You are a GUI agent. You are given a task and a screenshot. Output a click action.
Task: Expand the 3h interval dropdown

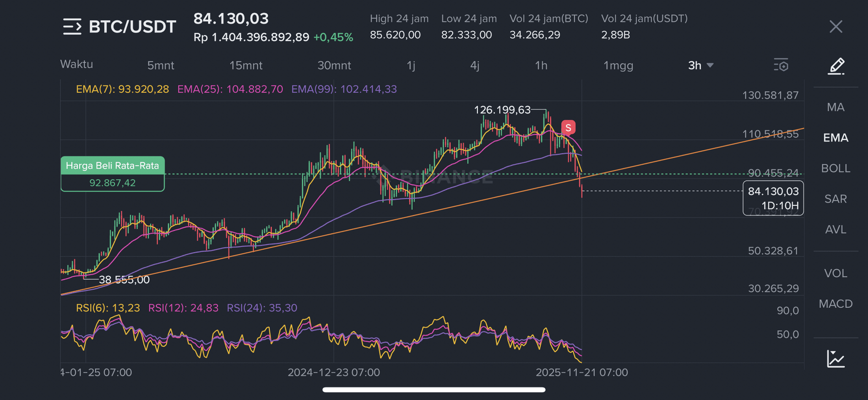pos(700,65)
